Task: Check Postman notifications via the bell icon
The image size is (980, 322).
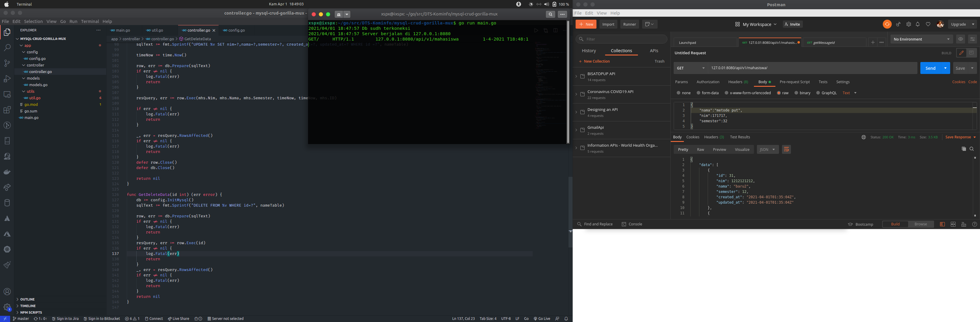Action: (918, 24)
